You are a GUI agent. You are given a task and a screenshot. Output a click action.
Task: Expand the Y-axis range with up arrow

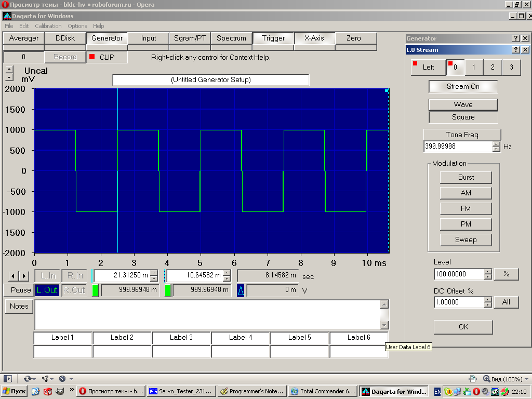pyautogui.click(x=9, y=69)
